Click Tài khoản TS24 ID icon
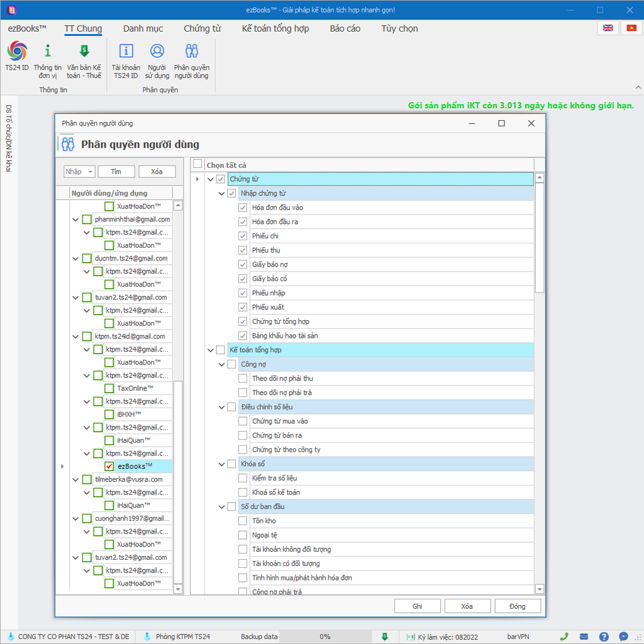 click(x=126, y=52)
